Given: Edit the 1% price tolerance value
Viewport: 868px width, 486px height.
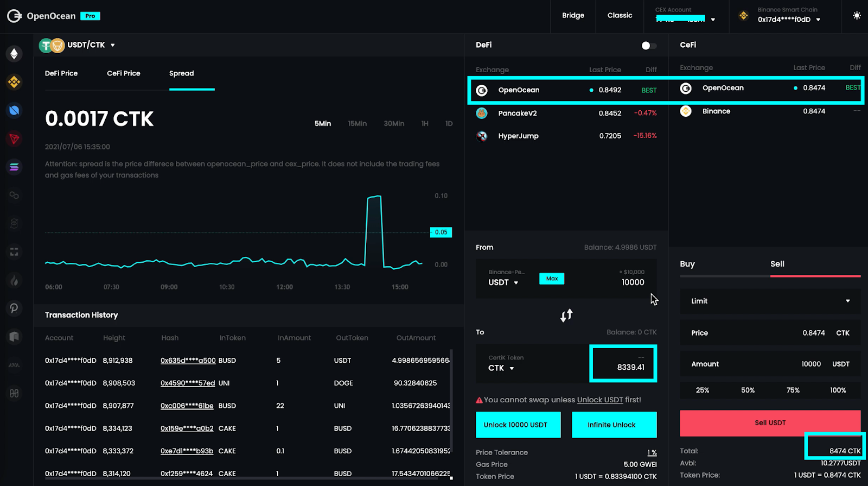Looking at the screenshot, I should pos(652,452).
